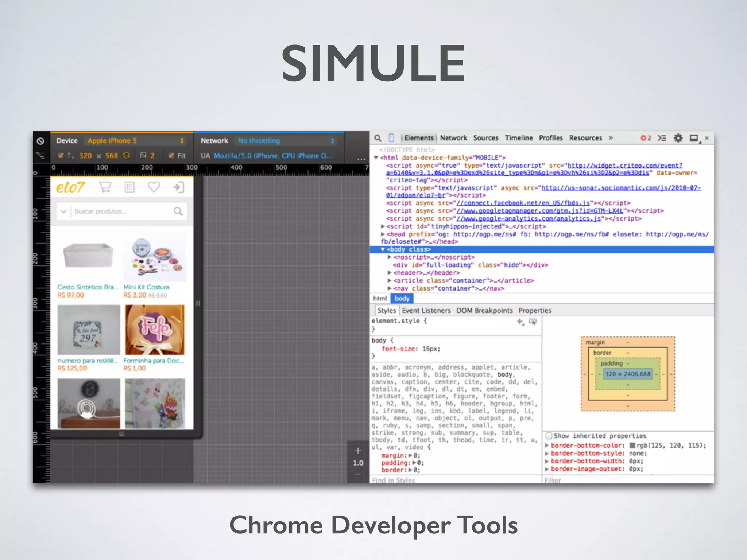This screenshot has width=747, height=560.
Task: Select the Properties sidebar tab
Action: [x=535, y=310]
